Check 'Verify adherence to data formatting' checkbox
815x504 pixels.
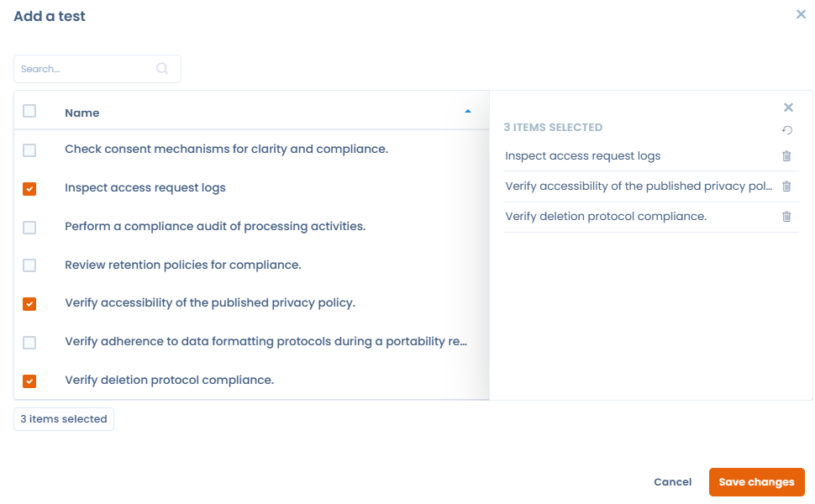[29, 343]
